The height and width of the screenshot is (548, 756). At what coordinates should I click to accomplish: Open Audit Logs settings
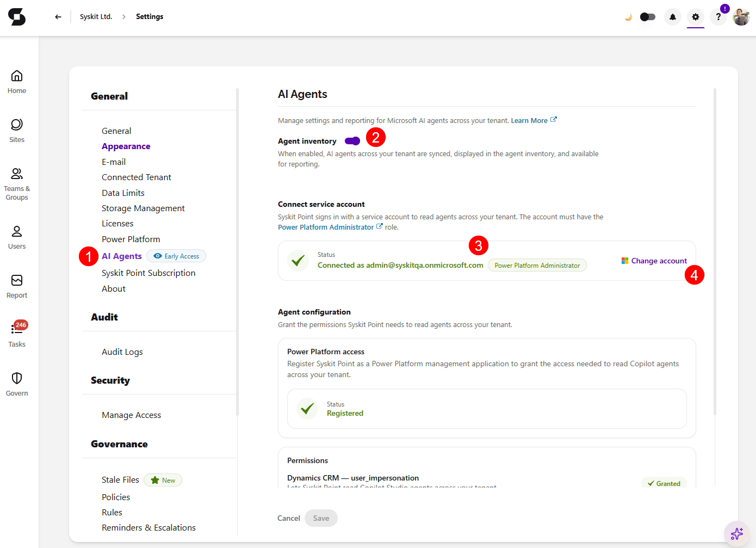[x=122, y=352]
